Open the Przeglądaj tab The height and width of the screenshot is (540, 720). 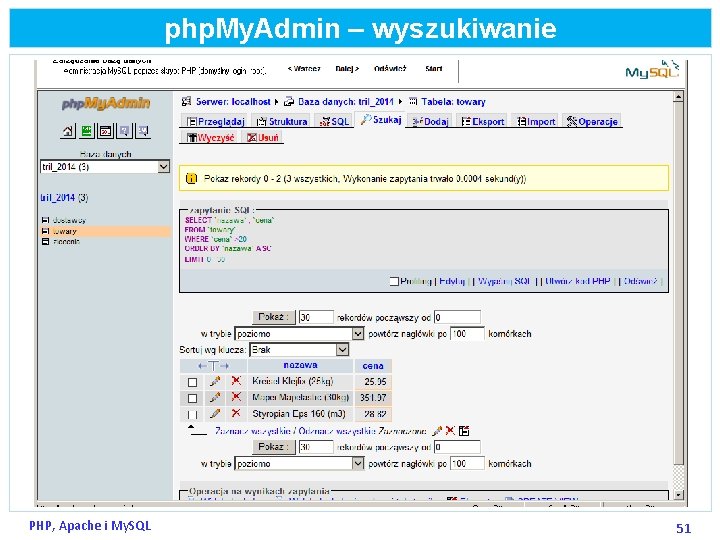(215, 122)
